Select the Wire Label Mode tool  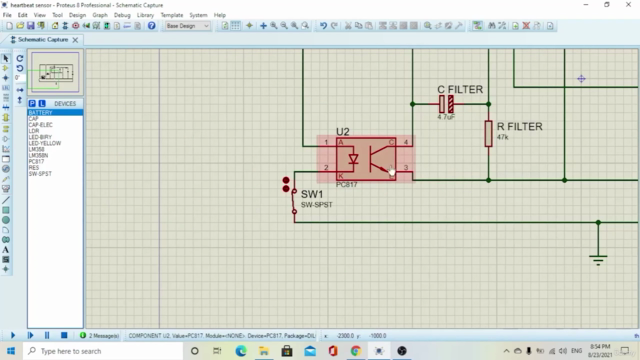pyautogui.click(x=6, y=88)
